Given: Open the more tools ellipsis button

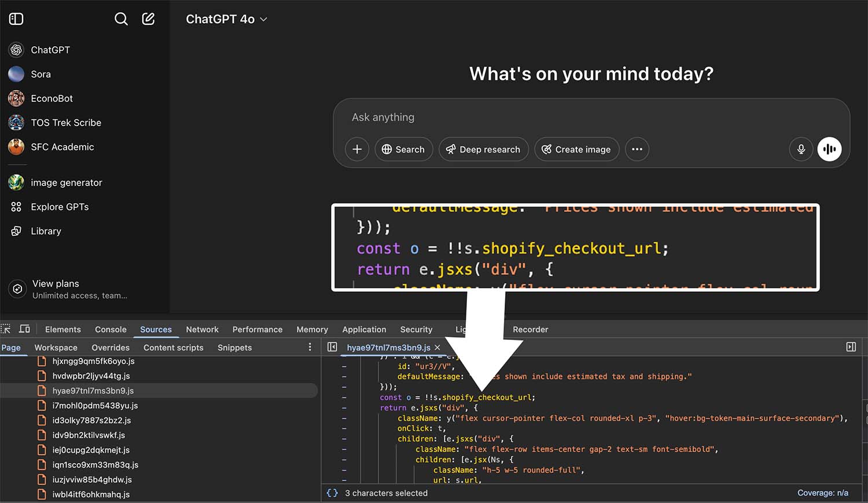Looking at the screenshot, I should (x=637, y=149).
